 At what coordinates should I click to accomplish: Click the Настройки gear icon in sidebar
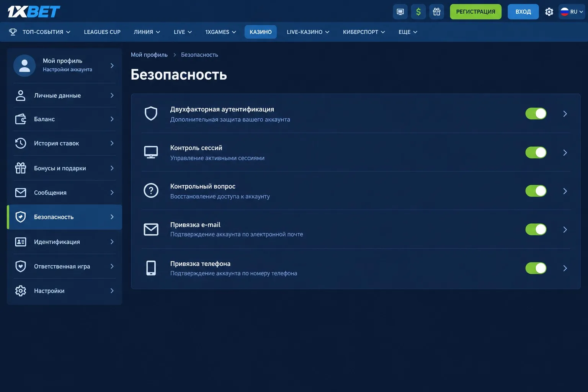[x=21, y=291]
